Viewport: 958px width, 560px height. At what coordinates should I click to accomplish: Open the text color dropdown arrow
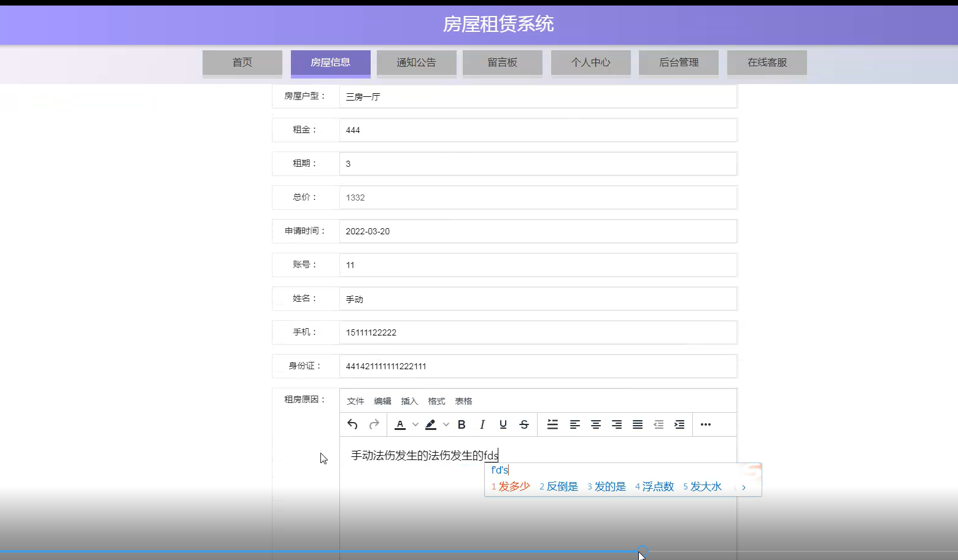tap(415, 424)
